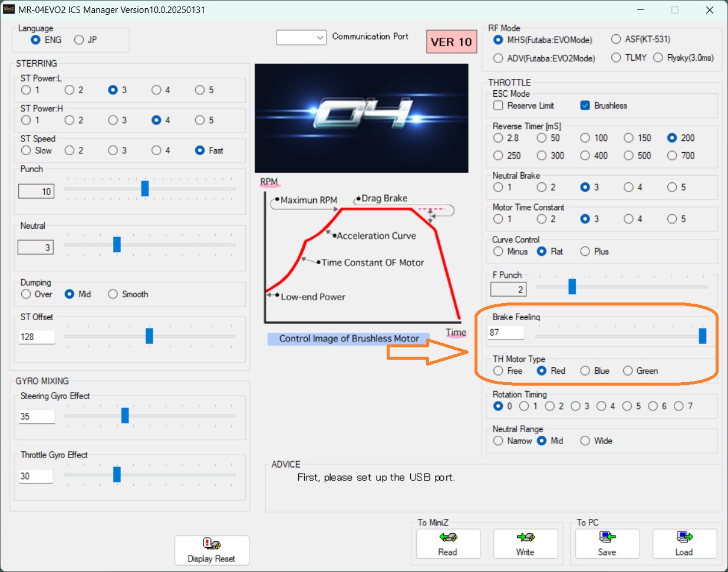Click the 04 logo image
The width and height of the screenshot is (728, 572).
coord(361,118)
